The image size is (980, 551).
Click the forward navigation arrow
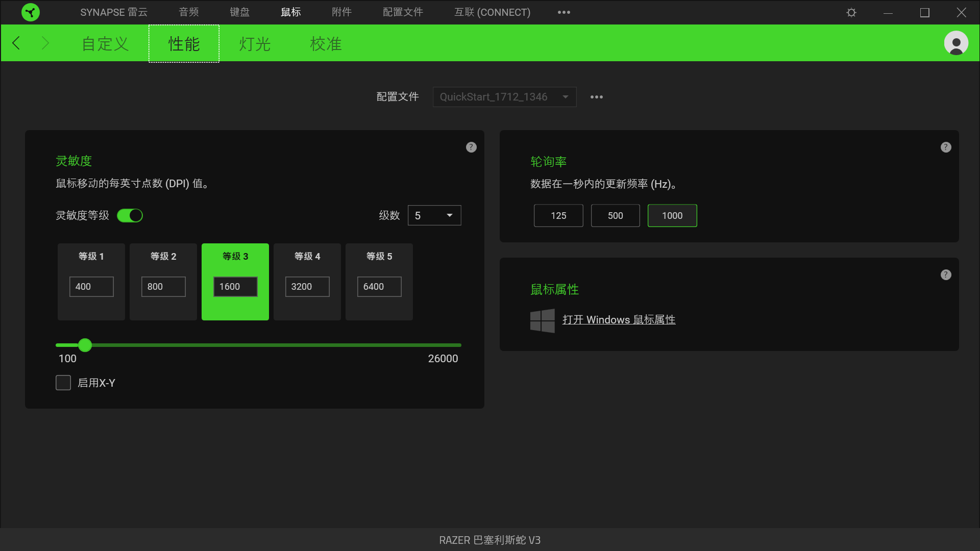45,43
